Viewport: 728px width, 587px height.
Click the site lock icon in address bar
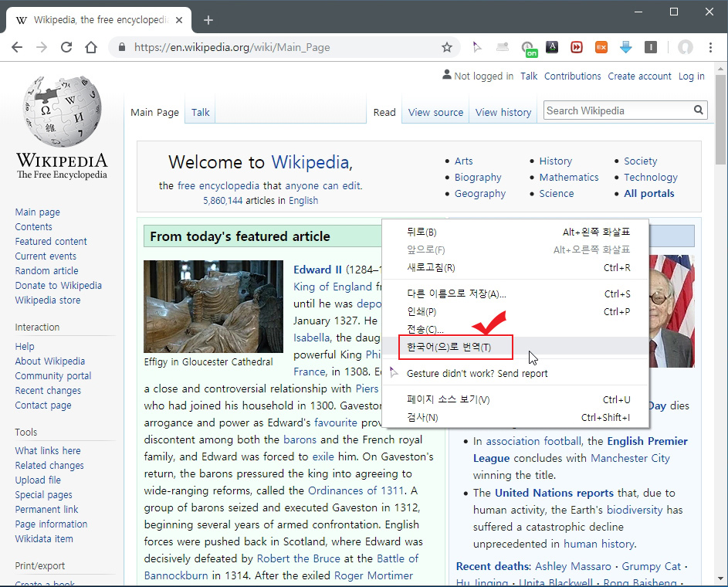(122, 47)
